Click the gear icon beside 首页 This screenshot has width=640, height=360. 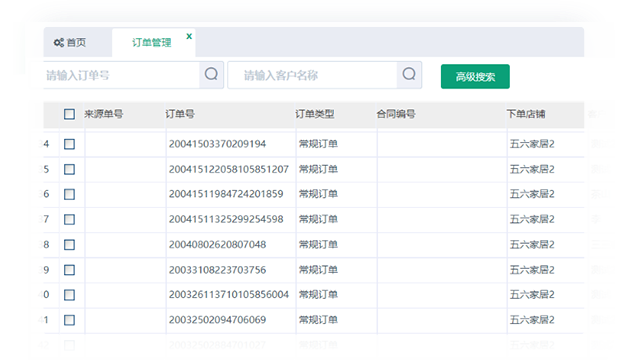(59, 42)
